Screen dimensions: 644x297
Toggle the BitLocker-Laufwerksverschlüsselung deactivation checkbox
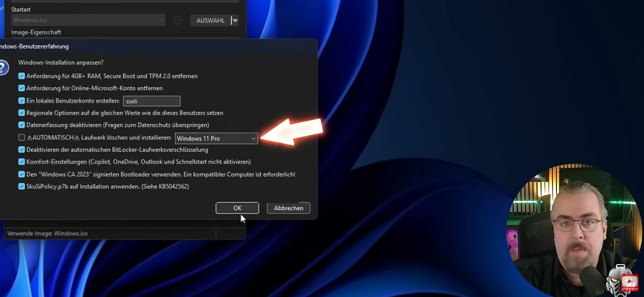[21, 150]
